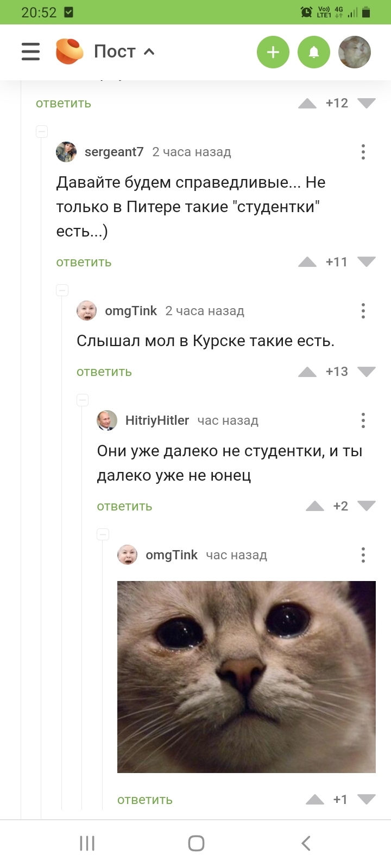Open HitriyHitler username profile
Image resolution: width=391 pixels, height=868 pixels.
click(157, 420)
